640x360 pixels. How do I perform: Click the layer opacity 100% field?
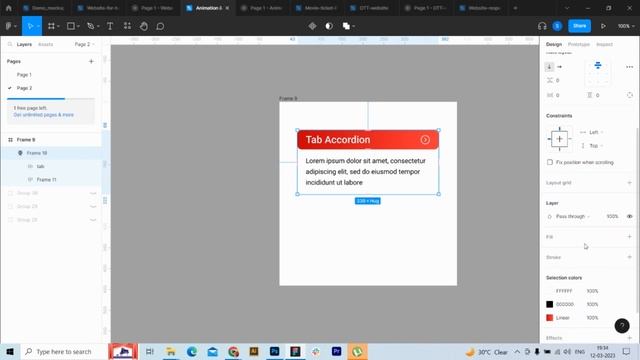coord(612,216)
